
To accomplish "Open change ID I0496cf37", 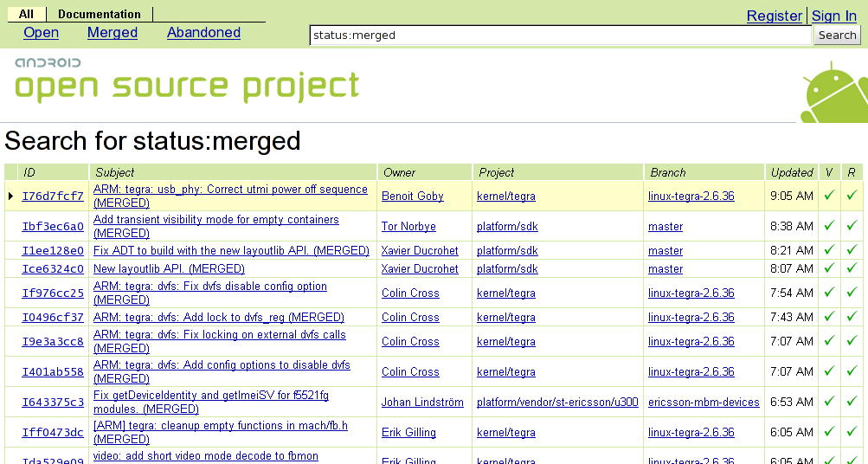I will point(53,318).
